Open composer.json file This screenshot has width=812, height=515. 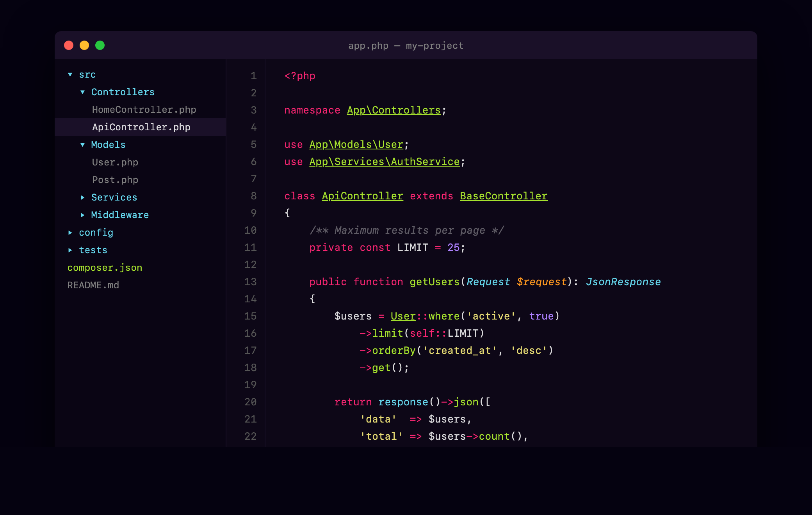coord(105,268)
